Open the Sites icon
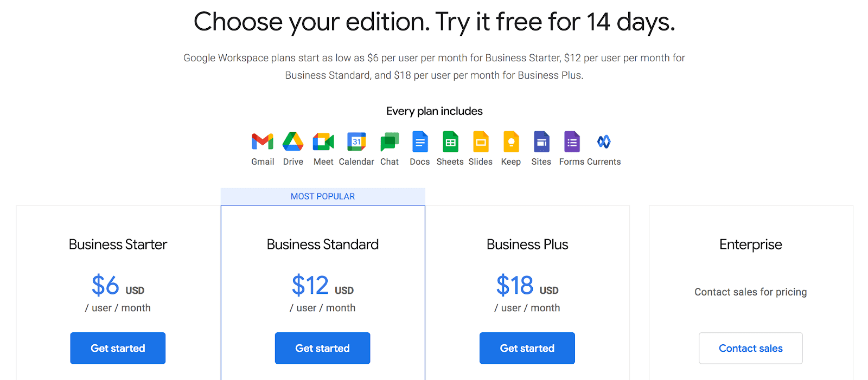 541,141
